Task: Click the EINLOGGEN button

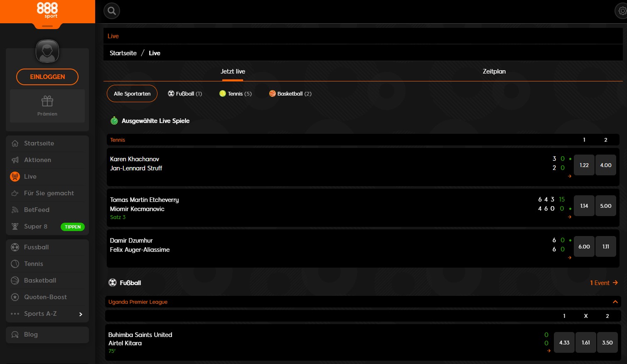Action: coord(47,77)
